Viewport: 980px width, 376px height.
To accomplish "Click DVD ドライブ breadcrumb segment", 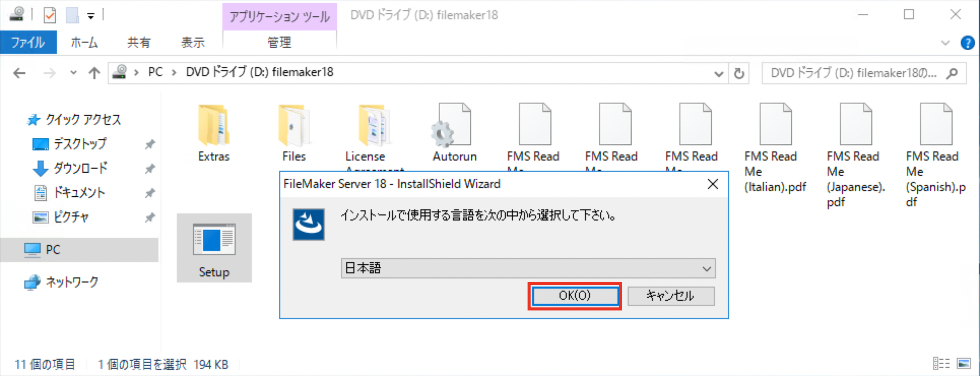I will [x=259, y=72].
